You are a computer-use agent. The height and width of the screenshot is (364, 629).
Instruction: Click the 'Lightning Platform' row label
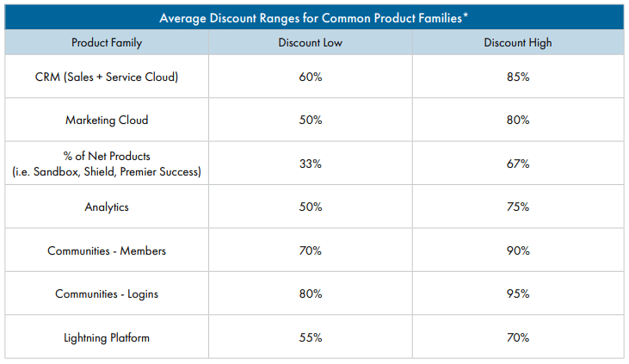point(107,337)
